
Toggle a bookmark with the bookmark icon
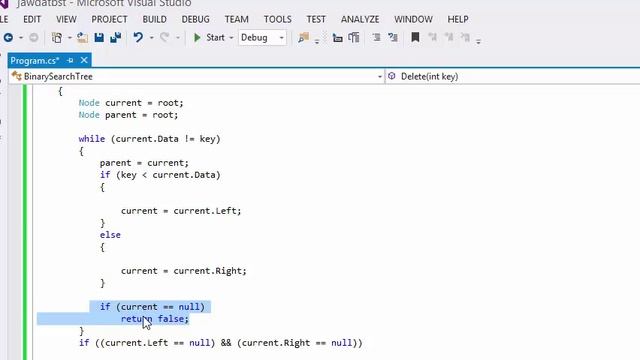(415, 38)
